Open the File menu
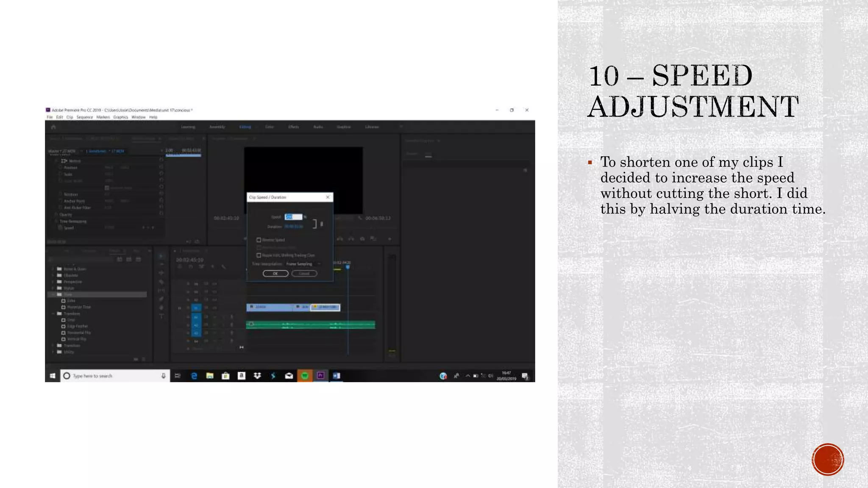This screenshot has width=868, height=488. tap(50, 117)
